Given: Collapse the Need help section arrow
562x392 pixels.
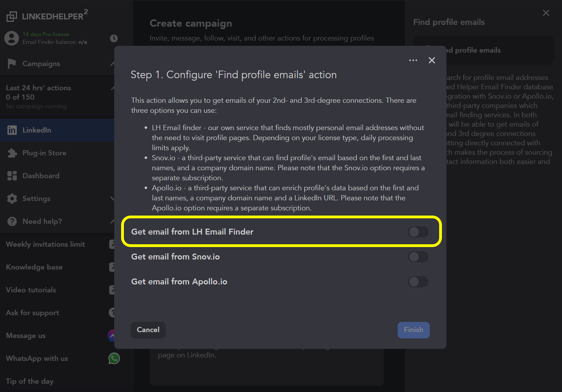Looking at the screenshot, I should click(x=112, y=221).
